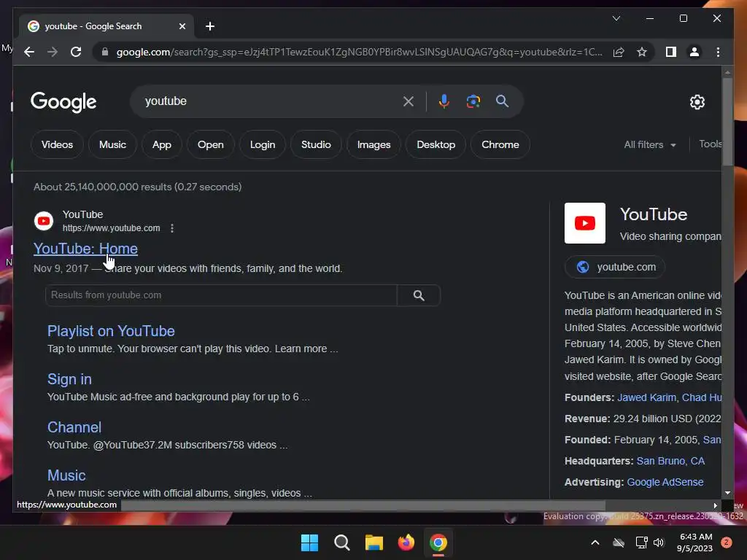Open the Tools option beside All filters
The width and height of the screenshot is (747, 560).
tap(711, 144)
